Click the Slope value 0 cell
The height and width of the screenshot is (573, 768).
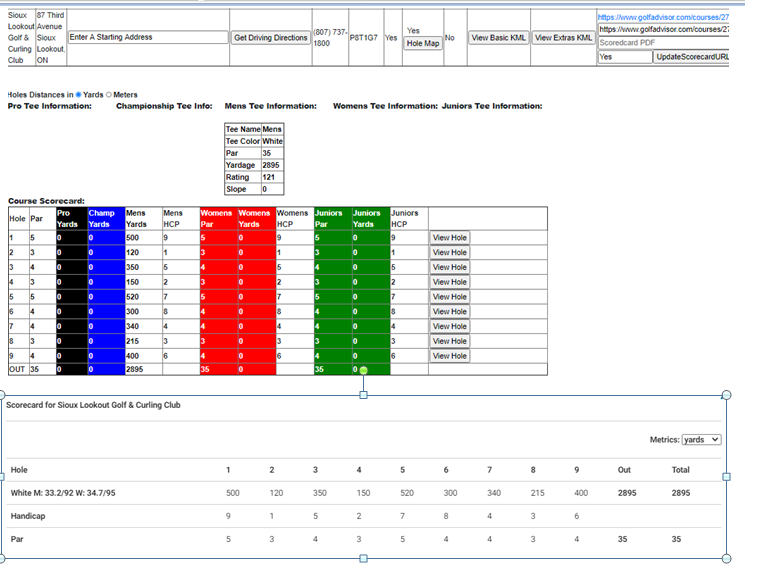(272, 189)
